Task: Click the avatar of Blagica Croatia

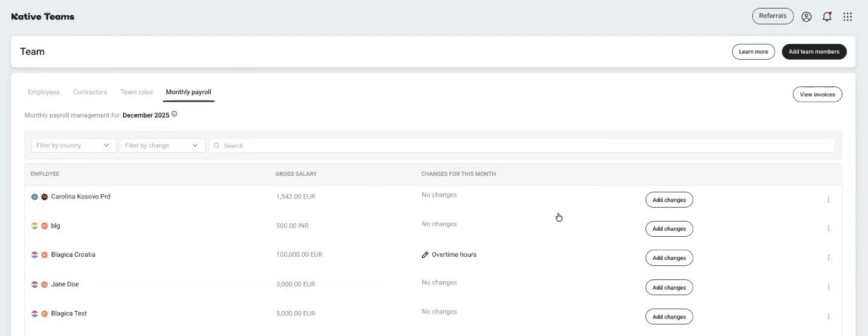Action: 44,255
